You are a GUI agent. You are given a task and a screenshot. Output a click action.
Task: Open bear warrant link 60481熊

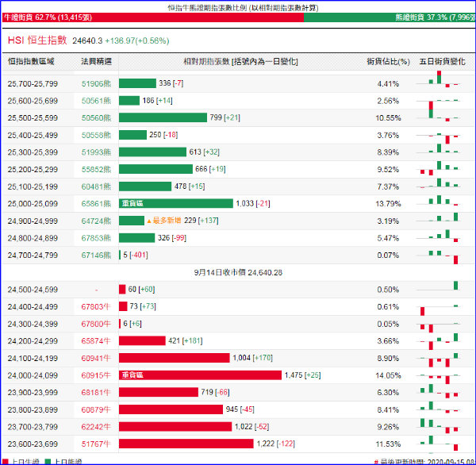pos(96,186)
